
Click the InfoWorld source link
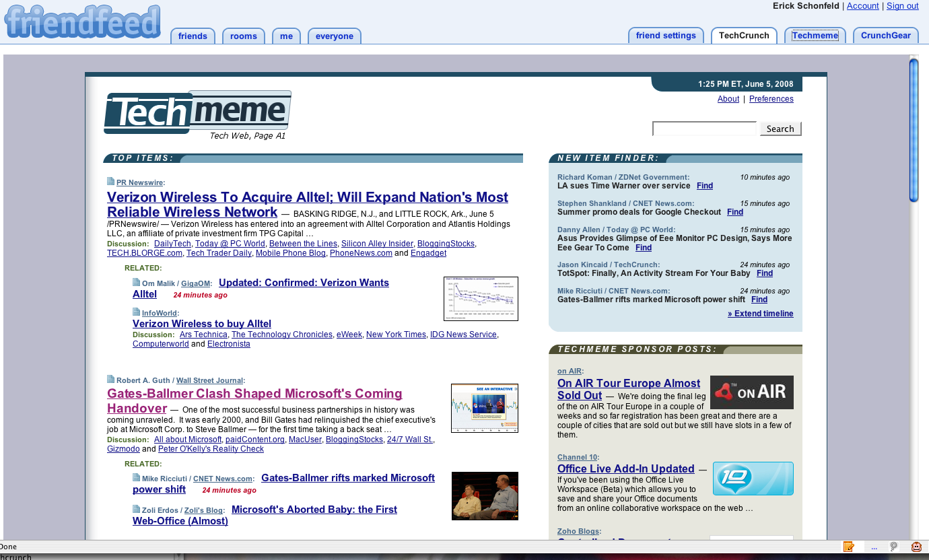pos(160,313)
